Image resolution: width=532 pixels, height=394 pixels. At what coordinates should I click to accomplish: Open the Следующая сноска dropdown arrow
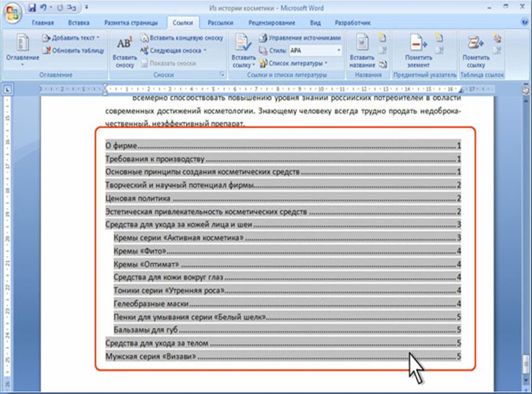click(205, 51)
